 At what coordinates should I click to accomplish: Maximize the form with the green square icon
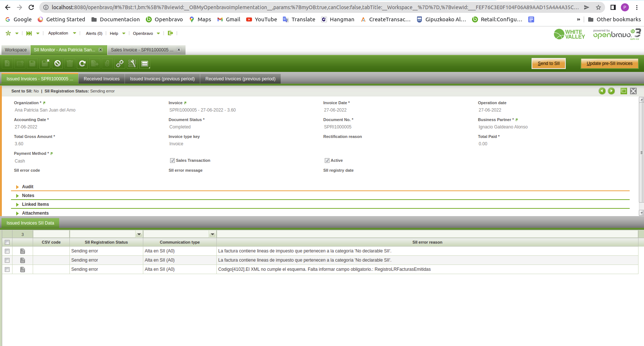click(624, 91)
